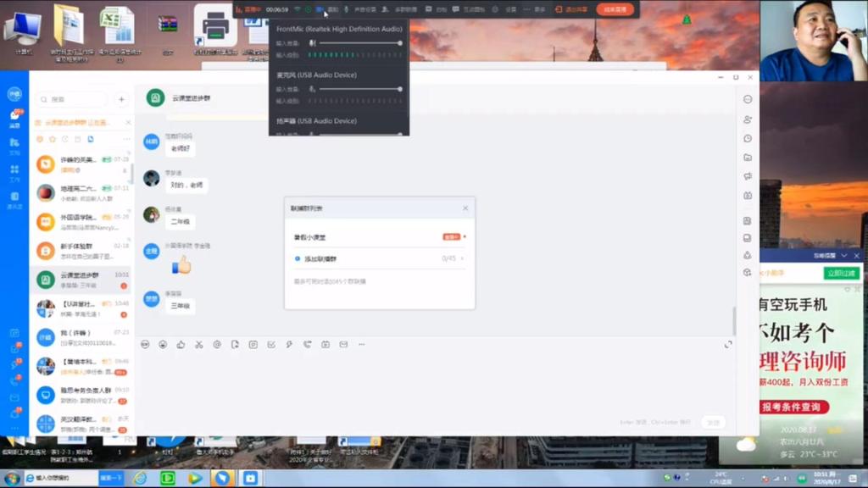Open the add member icon in the right chat panel
This screenshot has width=868, height=488.
point(748,119)
